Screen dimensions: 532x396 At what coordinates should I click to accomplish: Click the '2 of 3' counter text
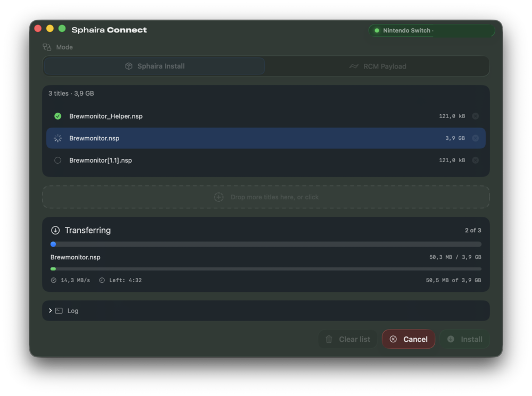click(473, 231)
